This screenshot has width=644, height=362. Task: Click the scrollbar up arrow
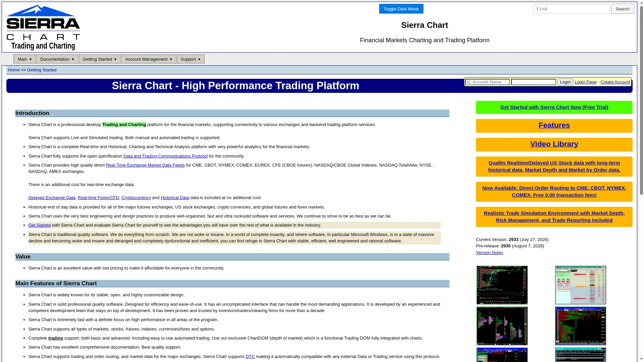(641, 2)
